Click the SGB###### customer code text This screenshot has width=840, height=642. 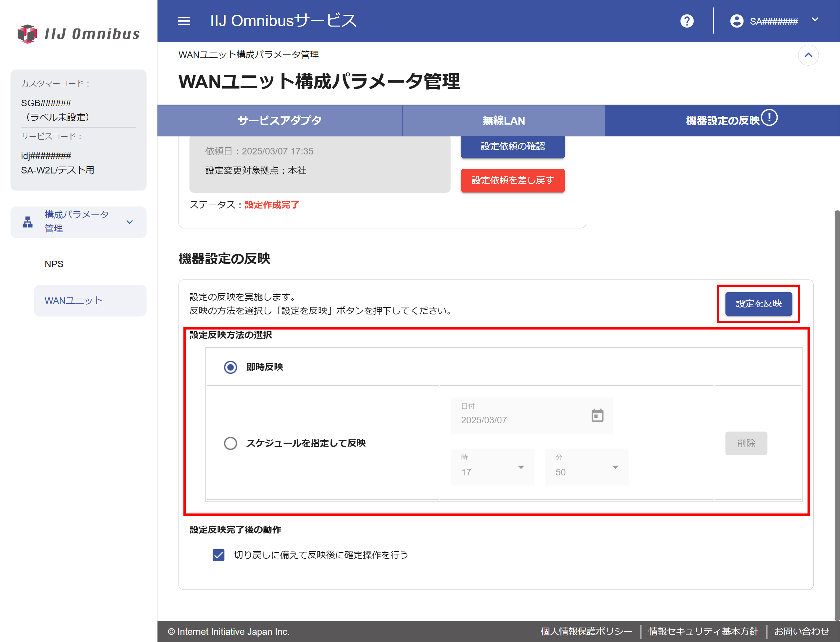[x=46, y=103]
